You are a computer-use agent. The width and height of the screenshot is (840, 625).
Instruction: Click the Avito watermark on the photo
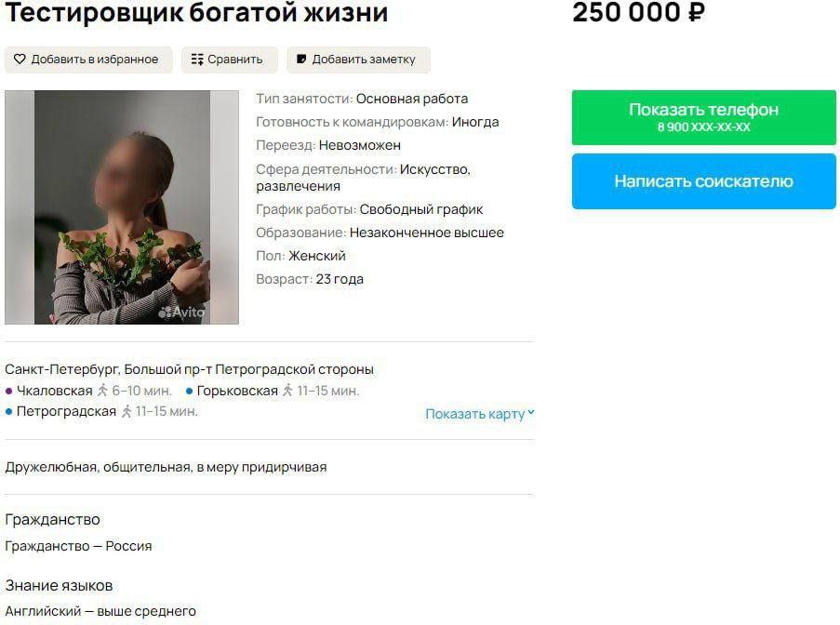[x=181, y=312]
